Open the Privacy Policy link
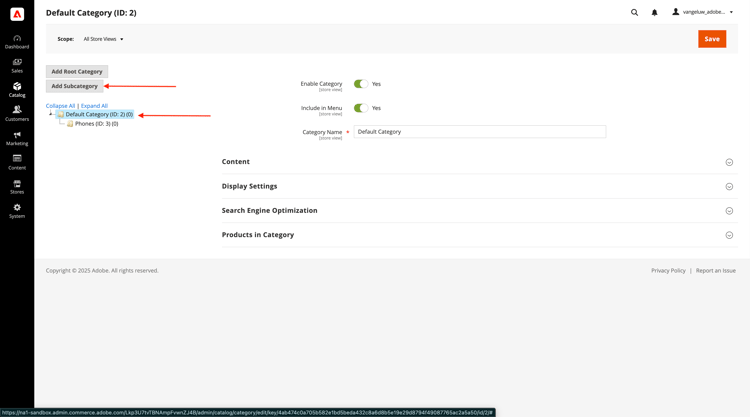 click(668, 271)
